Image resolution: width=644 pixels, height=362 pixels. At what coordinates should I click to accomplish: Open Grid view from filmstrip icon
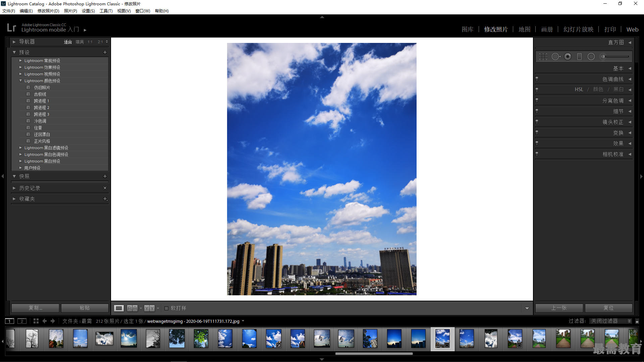point(36,321)
